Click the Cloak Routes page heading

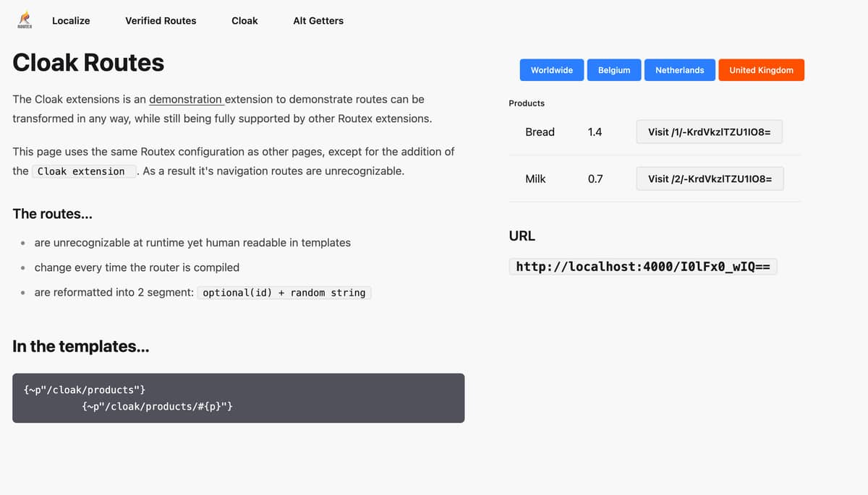point(88,63)
